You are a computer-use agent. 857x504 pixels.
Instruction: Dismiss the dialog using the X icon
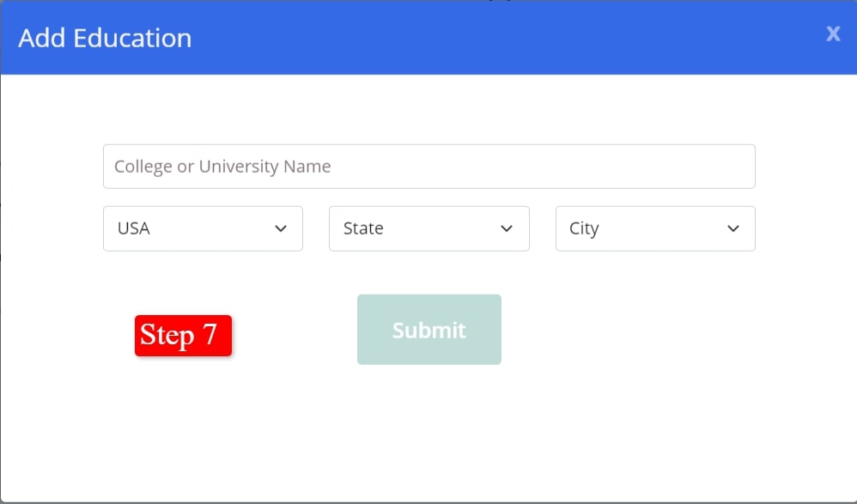click(x=832, y=33)
